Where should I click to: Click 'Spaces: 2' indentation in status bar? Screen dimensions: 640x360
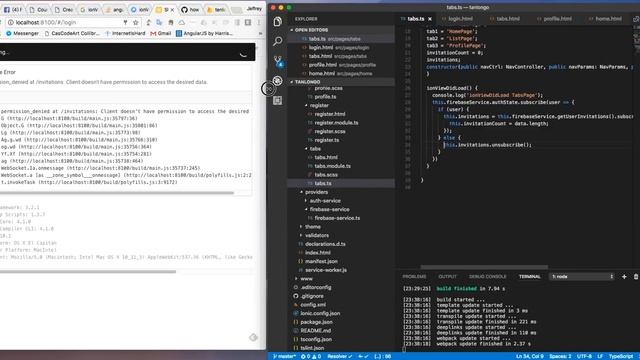point(560,356)
